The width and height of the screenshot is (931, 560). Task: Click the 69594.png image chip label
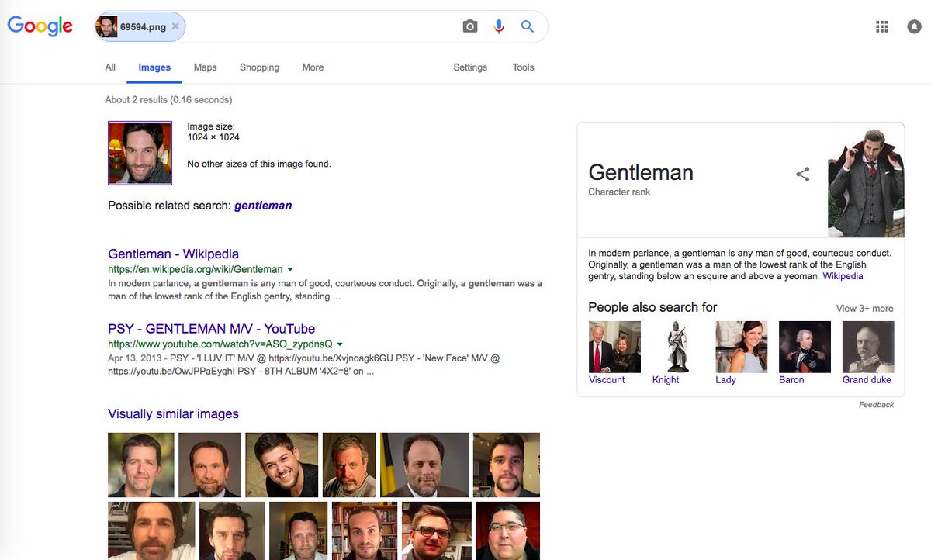click(143, 26)
